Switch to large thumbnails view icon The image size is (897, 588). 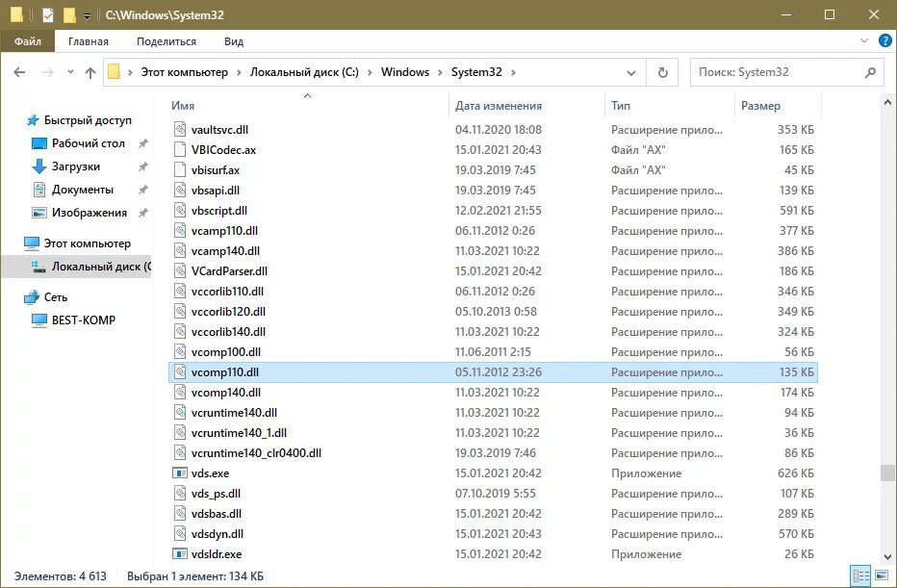882,576
